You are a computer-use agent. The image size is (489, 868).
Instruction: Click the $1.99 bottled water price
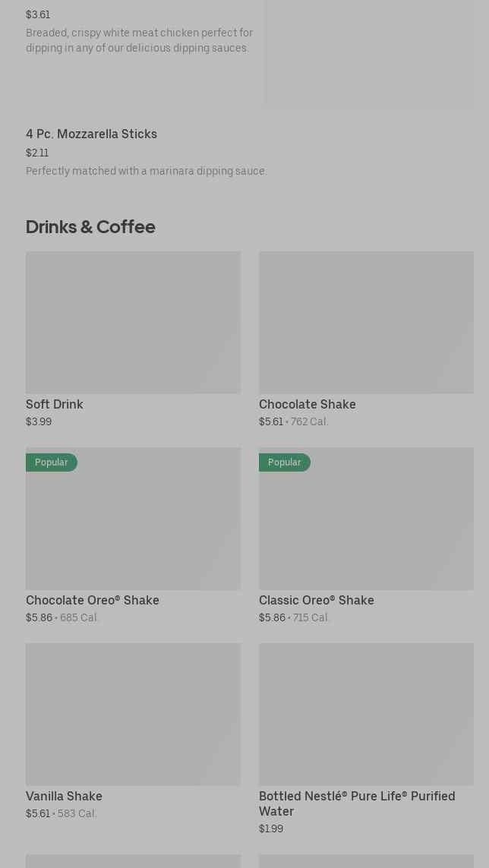pyautogui.click(x=271, y=829)
